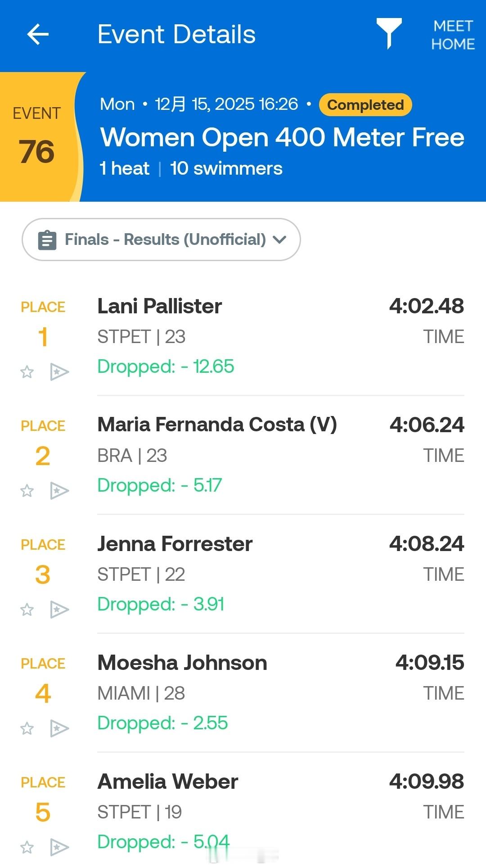Select the Completed status badge

point(365,105)
